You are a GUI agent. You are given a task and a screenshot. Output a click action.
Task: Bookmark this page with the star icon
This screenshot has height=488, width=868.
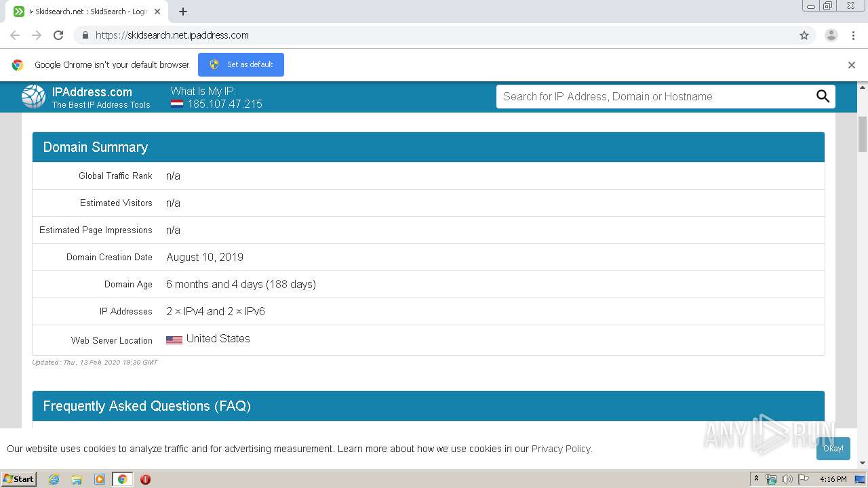[804, 35]
